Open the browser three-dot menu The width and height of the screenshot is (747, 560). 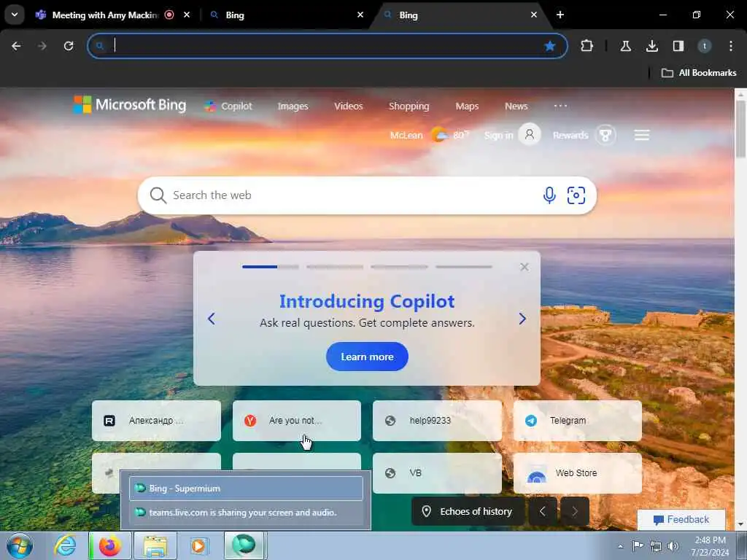pos(731,46)
